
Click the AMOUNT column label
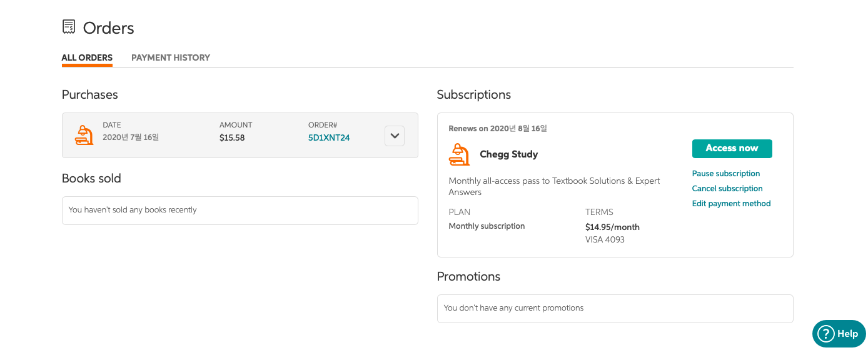coord(236,125)
